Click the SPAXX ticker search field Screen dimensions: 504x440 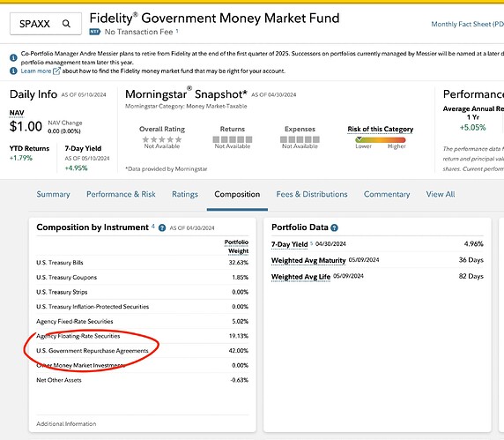tap(46, 24)
